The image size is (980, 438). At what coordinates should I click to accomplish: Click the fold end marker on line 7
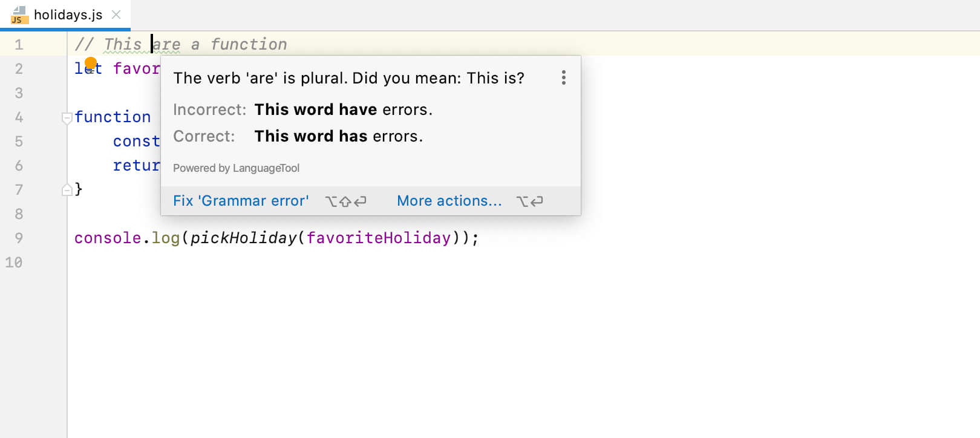coord(67,190)
